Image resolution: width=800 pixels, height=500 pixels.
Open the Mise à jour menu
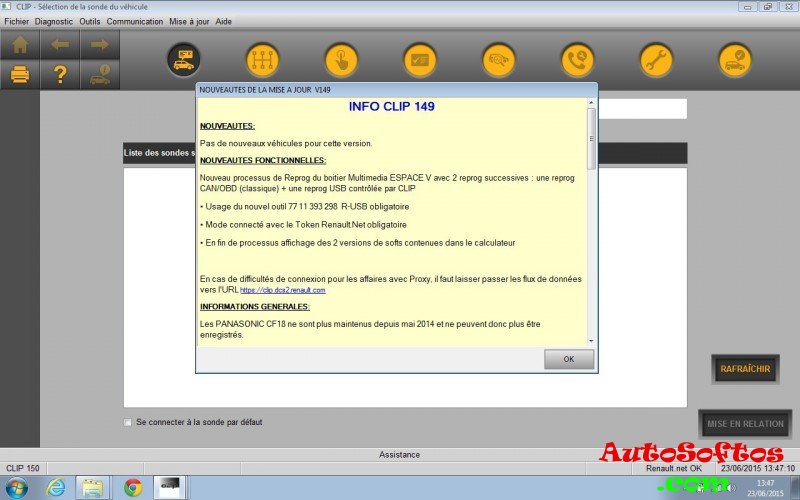[189, 21]
